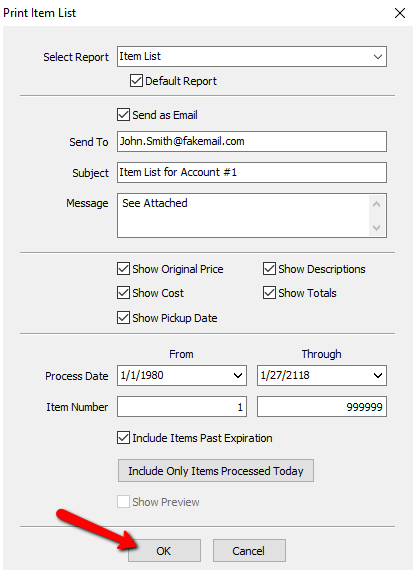Toggle the Show Descriptions checkbox
The height and width of the screenshot is (572, 413).
269,269
